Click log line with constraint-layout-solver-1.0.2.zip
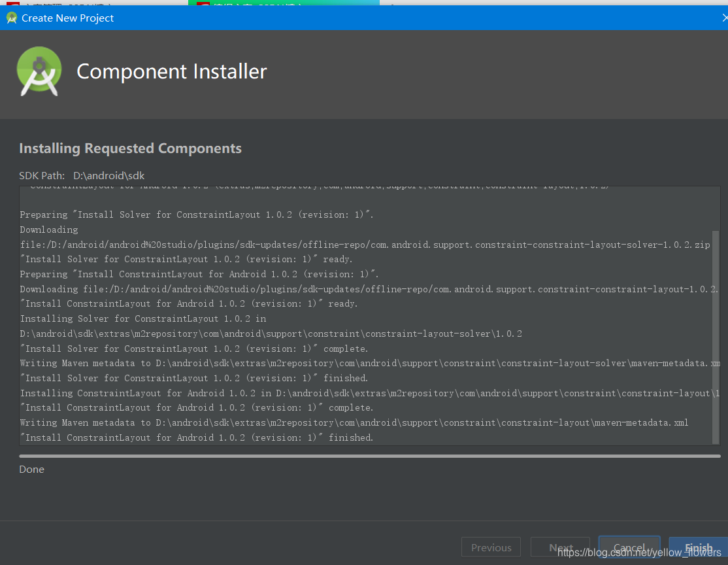 click(365, 245)
